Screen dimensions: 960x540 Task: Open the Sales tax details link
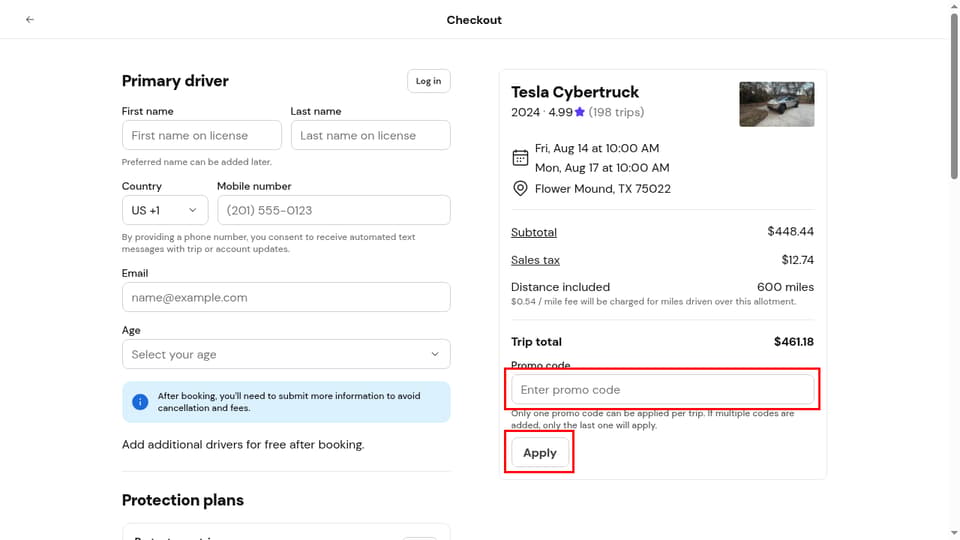tap(535, 260)
